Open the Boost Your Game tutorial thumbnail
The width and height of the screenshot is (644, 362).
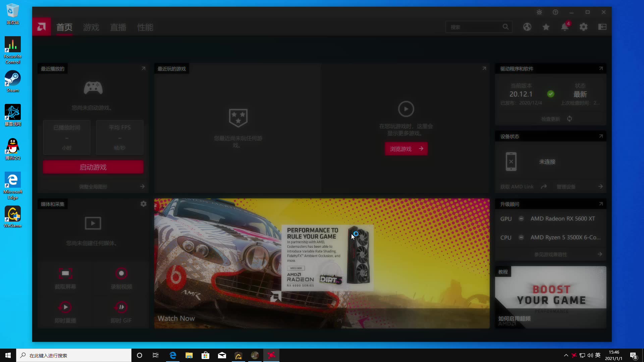click(x=550, y=297)
